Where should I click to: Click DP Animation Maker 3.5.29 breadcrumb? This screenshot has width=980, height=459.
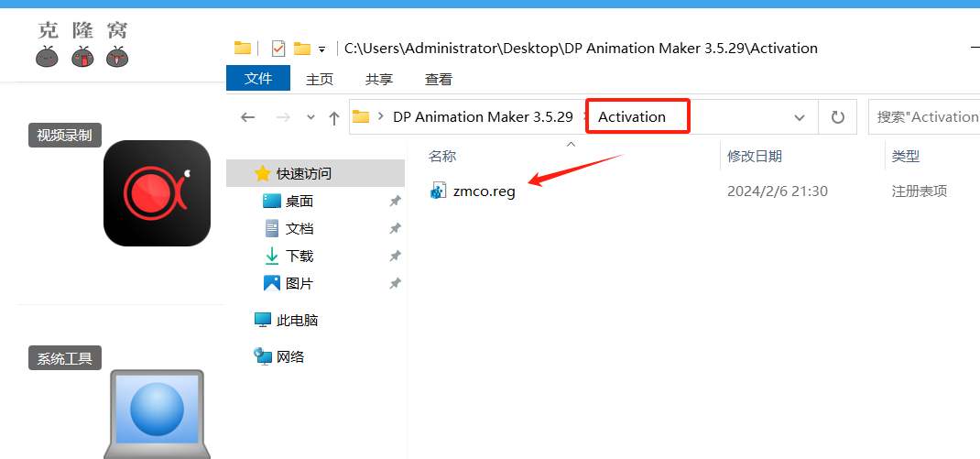pyautogui.click(x=483, y=117)
